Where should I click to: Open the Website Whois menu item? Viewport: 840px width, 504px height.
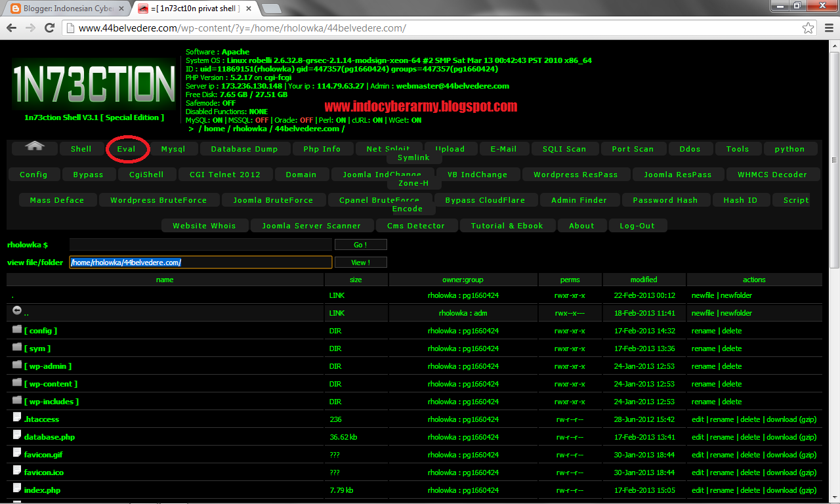click(x=204, y=226)
